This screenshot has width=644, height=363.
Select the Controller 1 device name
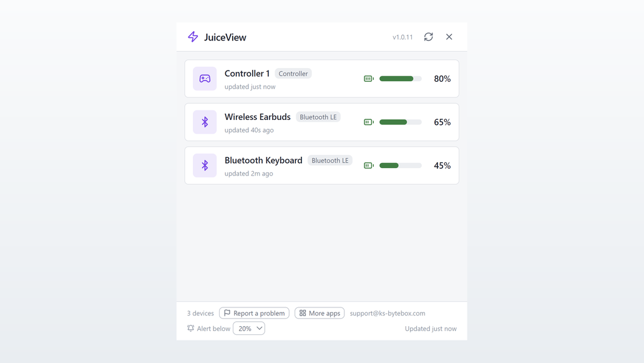coord(247,74)
